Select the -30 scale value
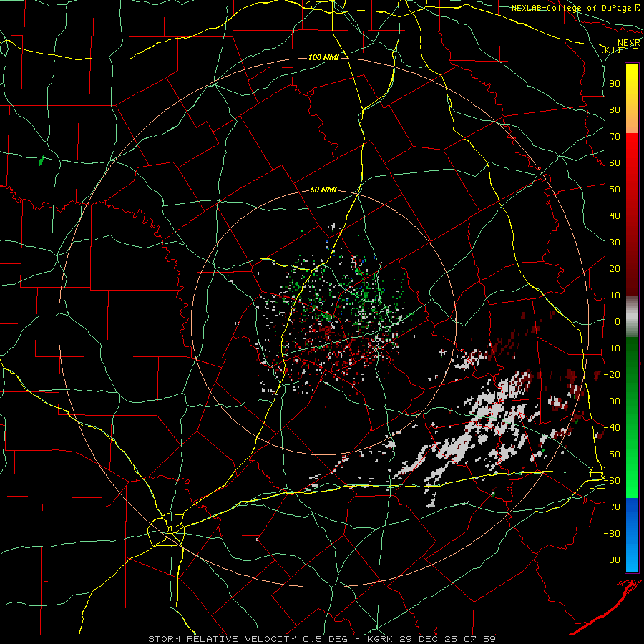The width and height of the screenshot is (644, 644). [x=613, y=401]
